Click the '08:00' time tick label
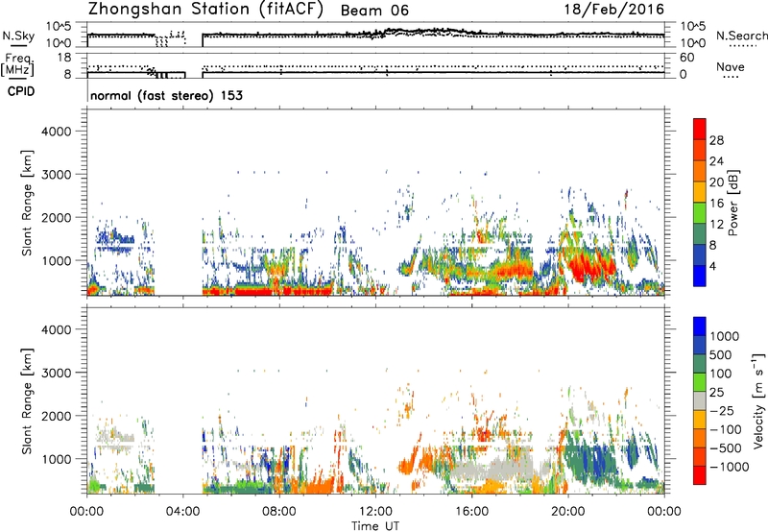768x532 pixels. (279, 512)
